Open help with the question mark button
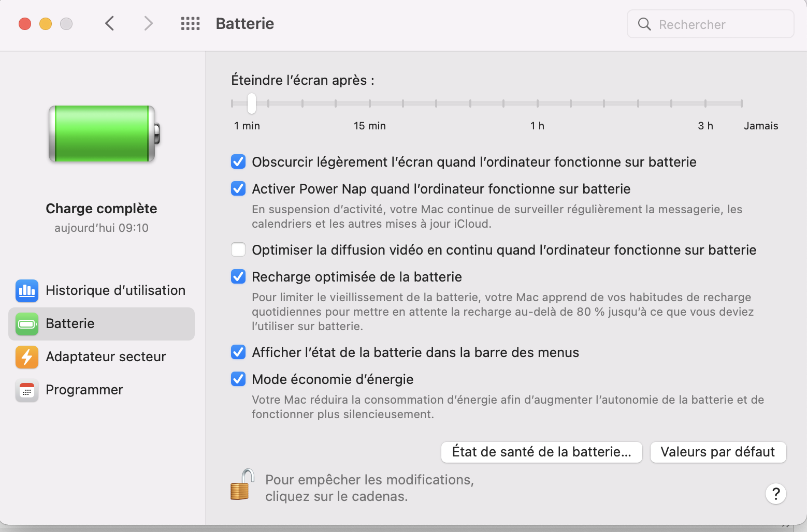807x532 pixels. (775, 494)
